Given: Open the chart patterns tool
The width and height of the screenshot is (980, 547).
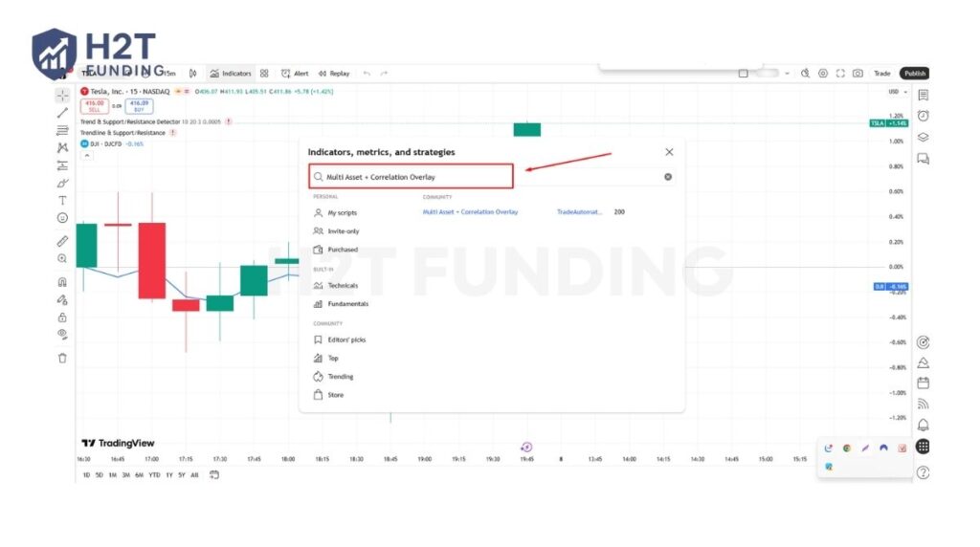Looking at the screenshot, I should pos(62,148).
